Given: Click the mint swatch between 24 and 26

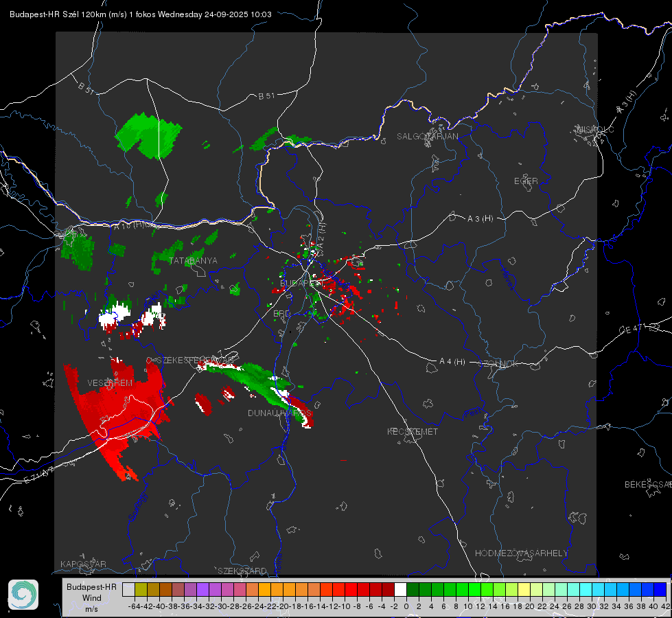Looking at the screenshot, I should point(561,589).
